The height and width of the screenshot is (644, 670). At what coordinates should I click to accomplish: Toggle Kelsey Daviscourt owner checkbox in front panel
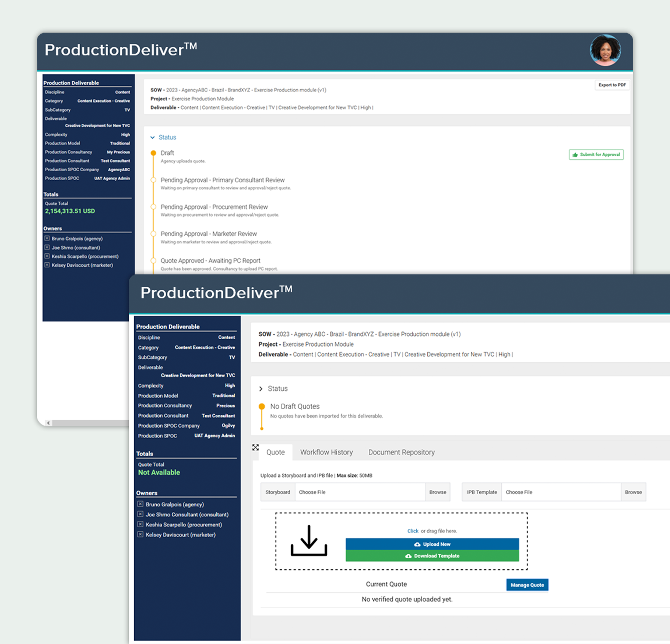coord(140,535)
